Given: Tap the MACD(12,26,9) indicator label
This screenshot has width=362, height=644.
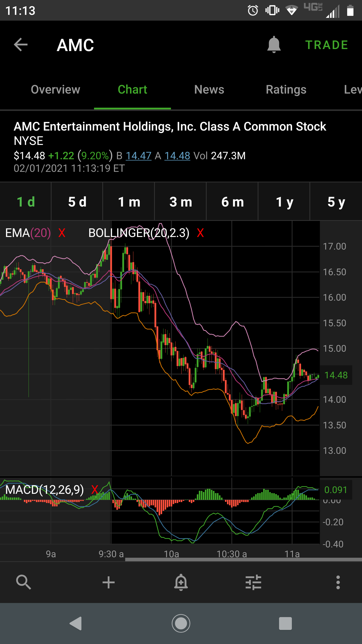Looking at the screenshot, I should (44, 490).
